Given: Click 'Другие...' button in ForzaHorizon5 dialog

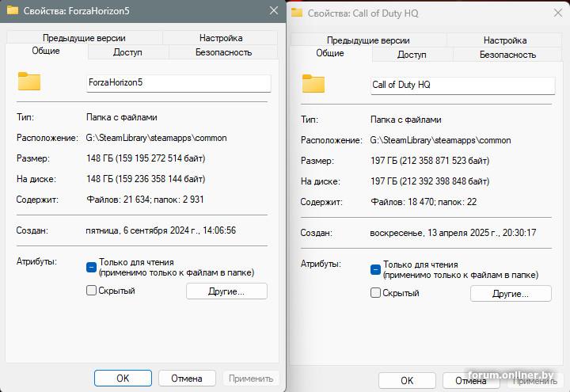Looking at the screenshot, I should point(226,291).
